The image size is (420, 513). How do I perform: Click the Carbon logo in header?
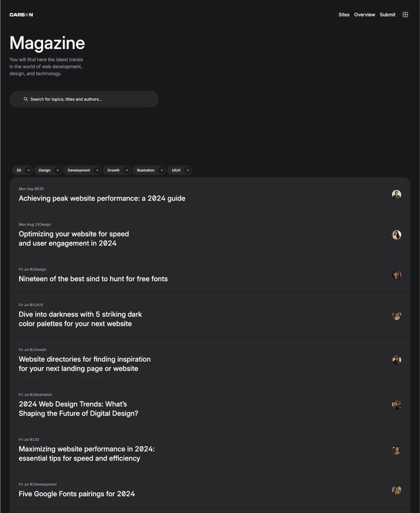tap(21, 15)
